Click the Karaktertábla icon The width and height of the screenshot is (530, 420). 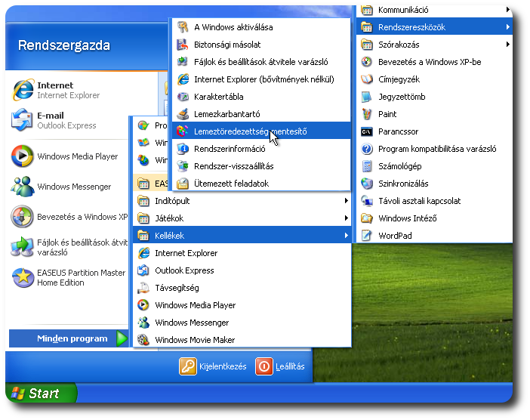coord(183,97)
